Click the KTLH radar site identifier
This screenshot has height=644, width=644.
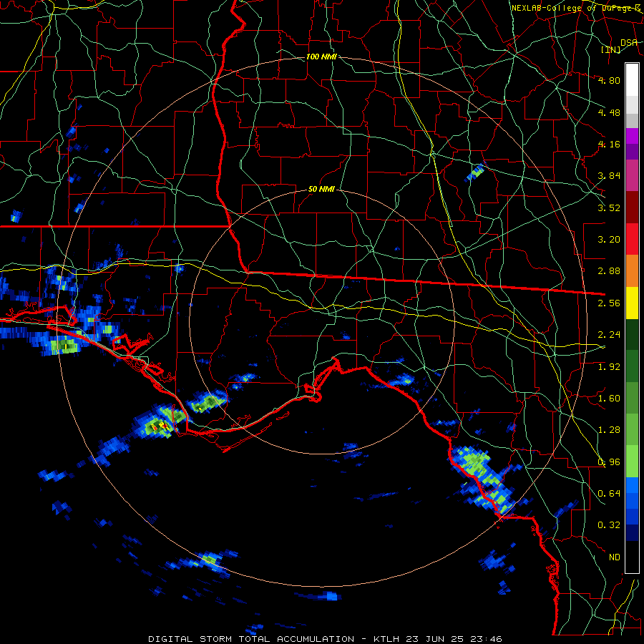[386, 639]
